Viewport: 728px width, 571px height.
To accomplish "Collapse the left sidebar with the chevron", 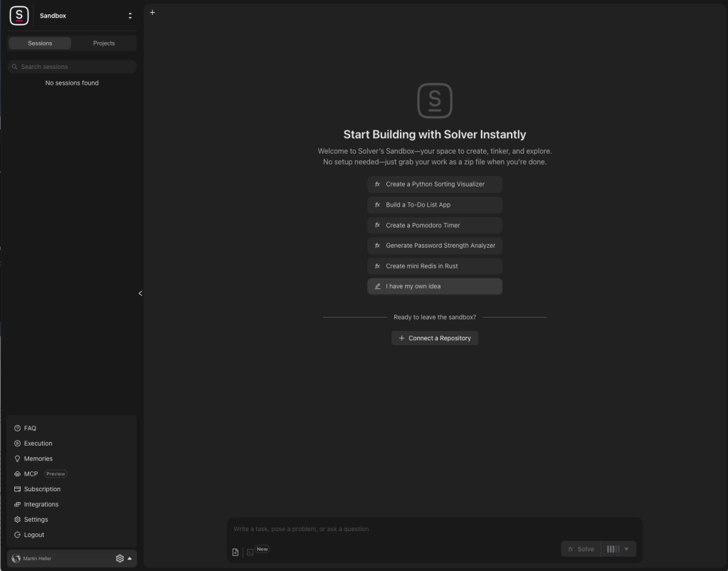I will [140, 293].
